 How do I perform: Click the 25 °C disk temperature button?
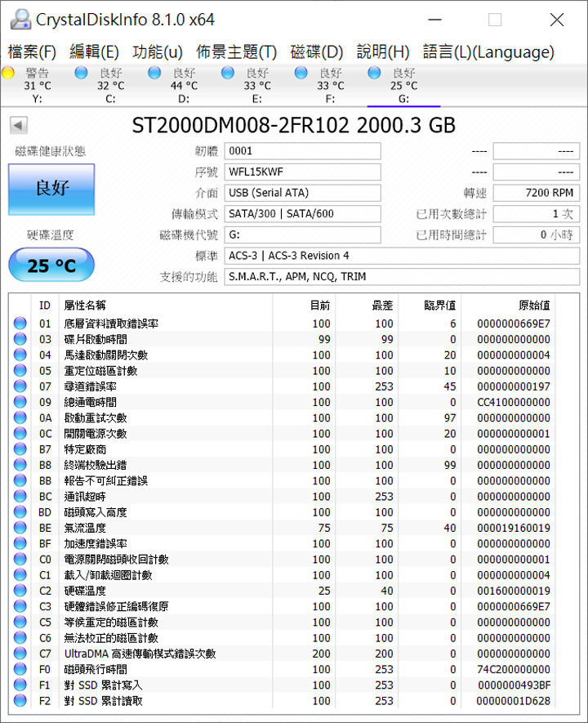[x=51, y=266]
